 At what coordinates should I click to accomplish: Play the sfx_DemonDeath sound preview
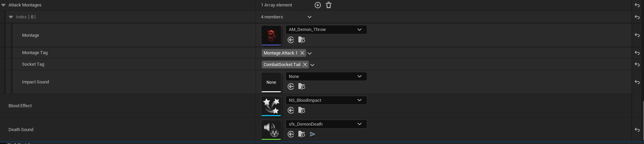pyautogui.click(x=313, y=134)
